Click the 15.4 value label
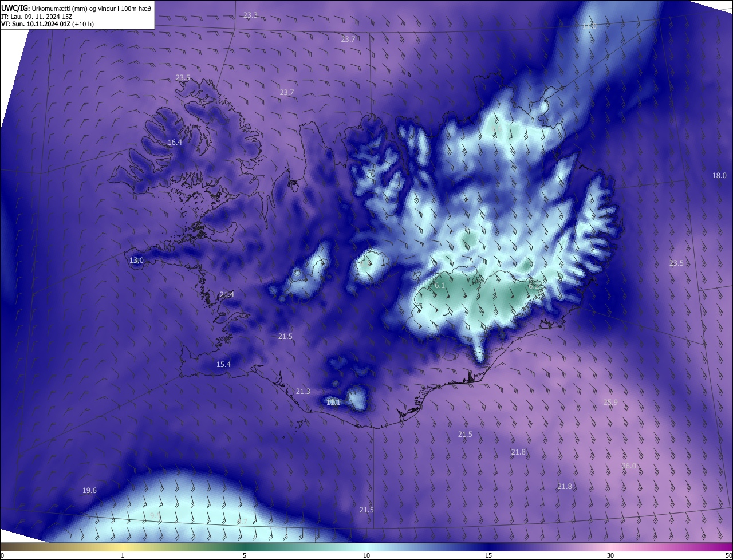The height and width of the screenshot is (560, 733). pyautogui.click(x=223, y=364)
